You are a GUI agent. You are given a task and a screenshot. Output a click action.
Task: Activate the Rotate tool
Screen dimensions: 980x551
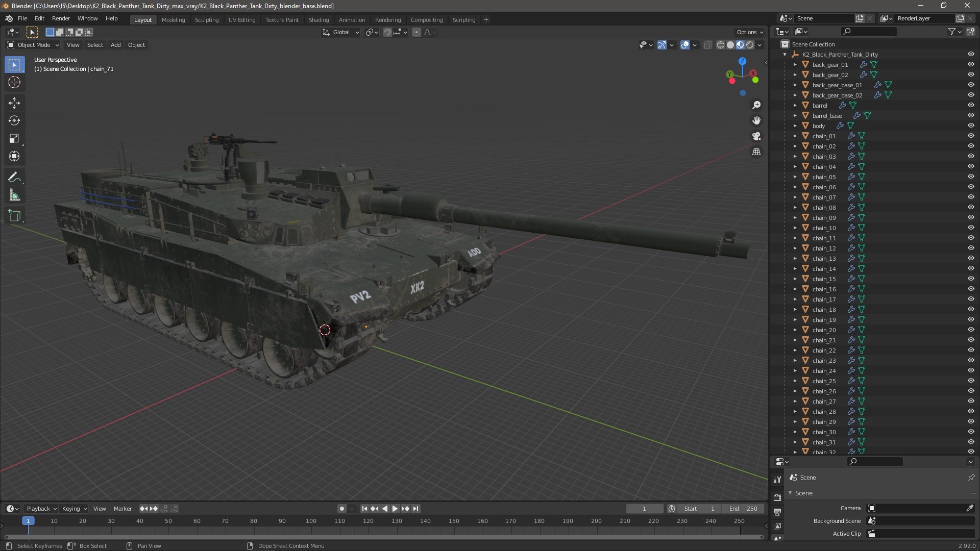point(14,121)
